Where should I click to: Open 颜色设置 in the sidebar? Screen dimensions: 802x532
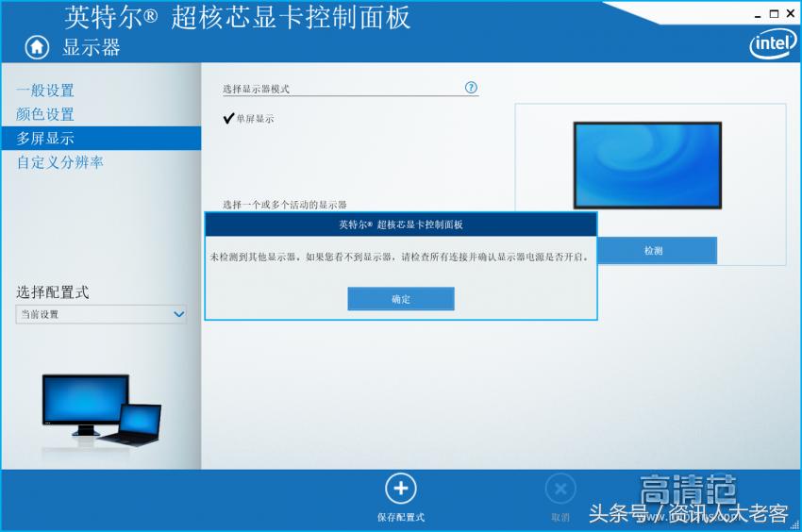click(45, 114)
